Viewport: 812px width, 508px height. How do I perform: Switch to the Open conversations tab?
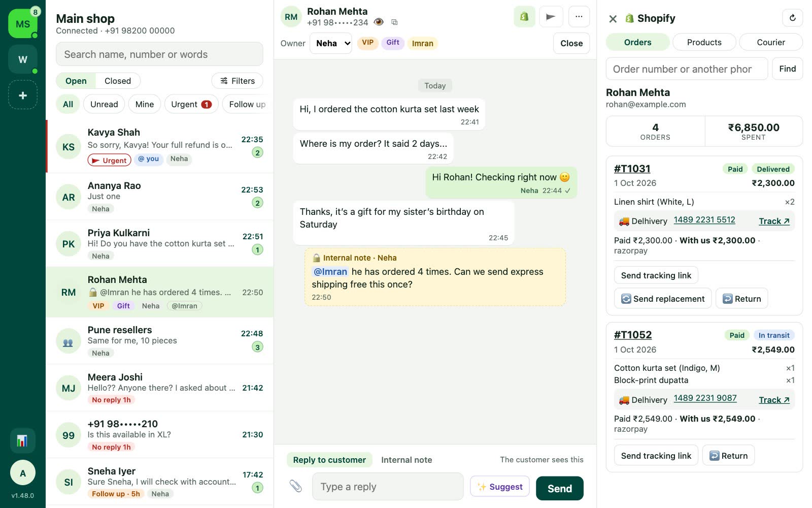click(x=76, y=81)
